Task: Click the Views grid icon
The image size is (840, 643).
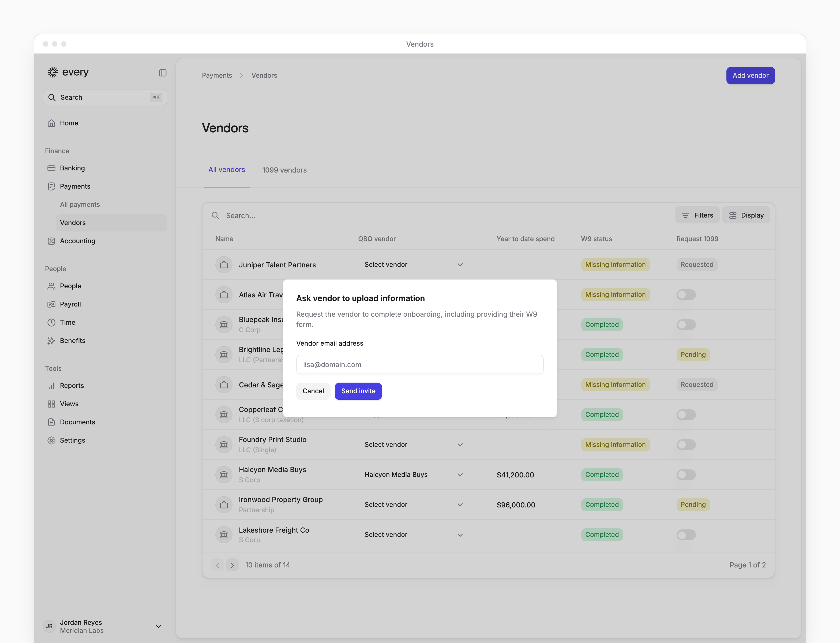Action: point(51,404)
